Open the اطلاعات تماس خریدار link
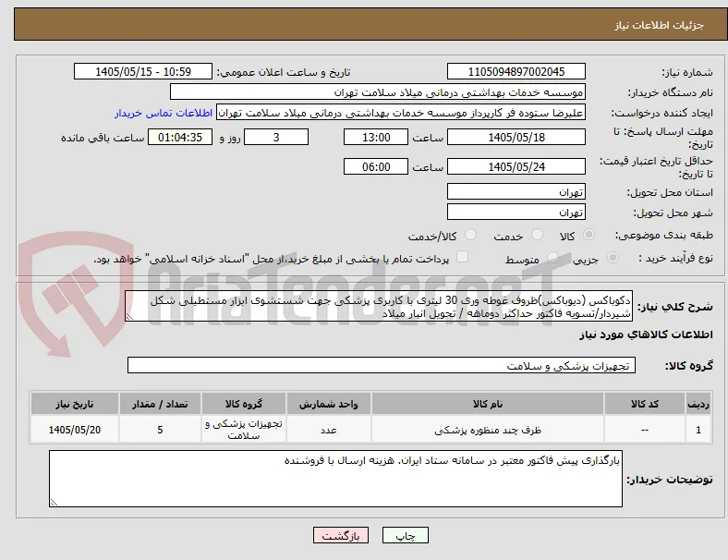The height and width of the screenshot is (560, 728). pyautogui.click(x=164, y=113)
